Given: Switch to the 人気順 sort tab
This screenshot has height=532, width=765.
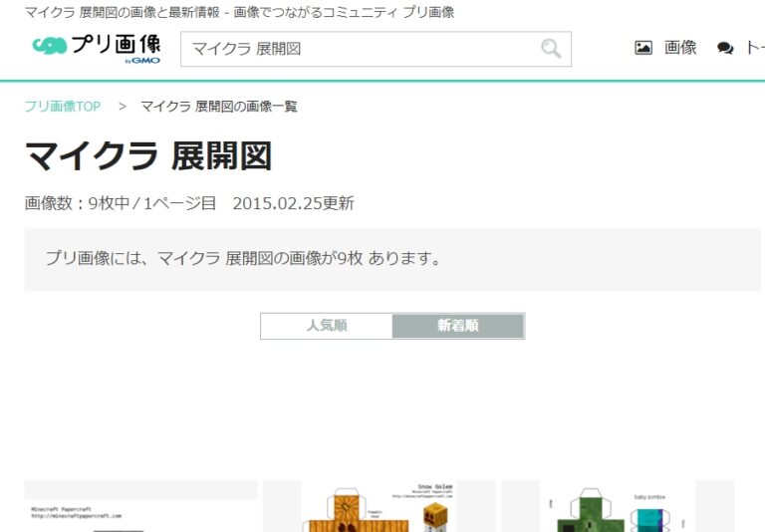Looking at the screenshot, I should [327, 326].
